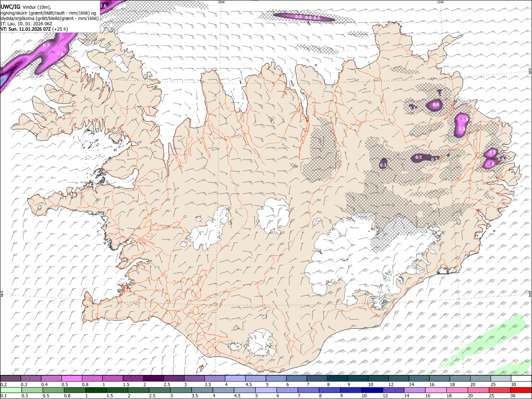
Task: Click the pink rain swatch labeled 20
Action: [478, 390]
